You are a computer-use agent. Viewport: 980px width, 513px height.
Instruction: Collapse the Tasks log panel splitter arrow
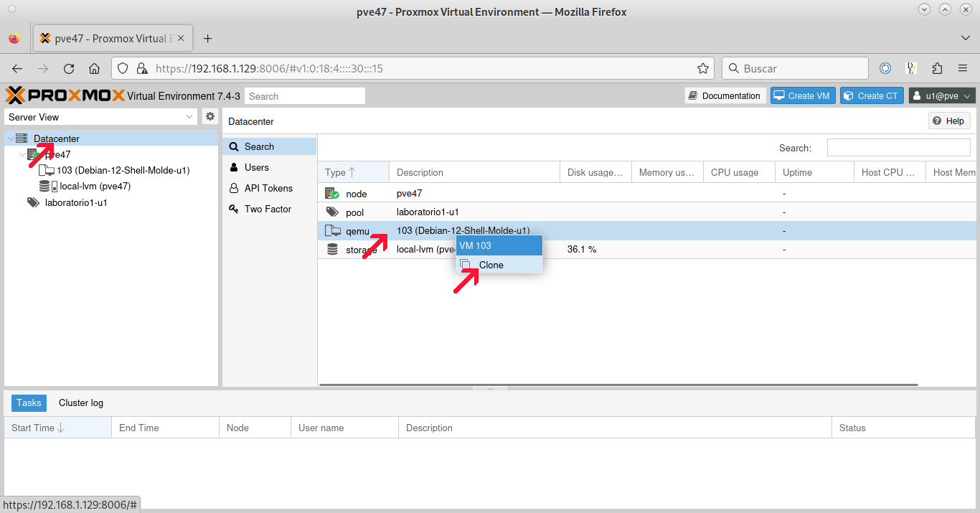tap(491, 389)
